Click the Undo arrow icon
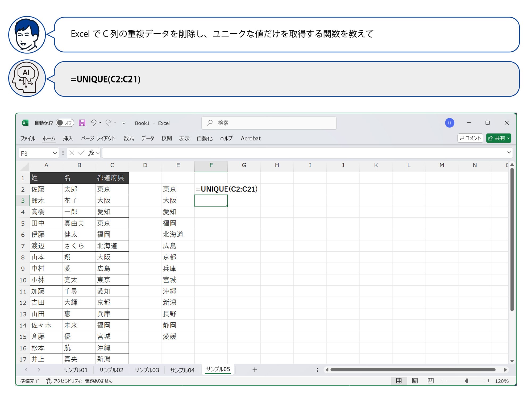Screen dimensions: 532x399 (x=93, y=122)
